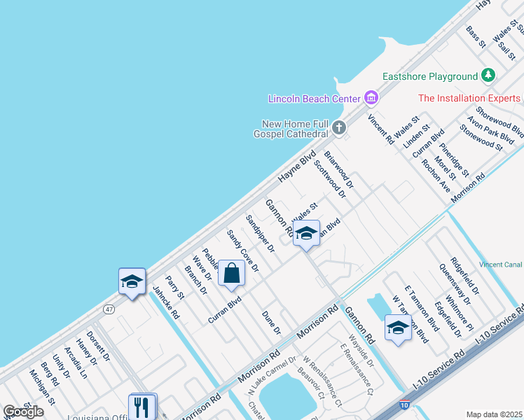
Task: Click the Rochon Ave label
Action: click(436, 176)
